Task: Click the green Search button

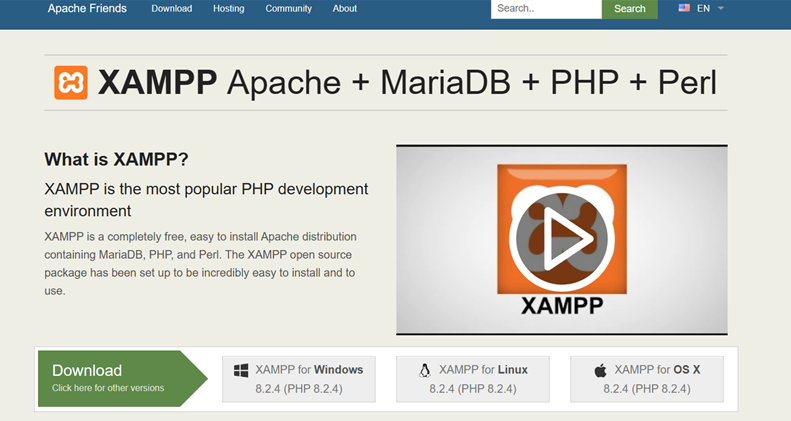Action: click(630, 9)
